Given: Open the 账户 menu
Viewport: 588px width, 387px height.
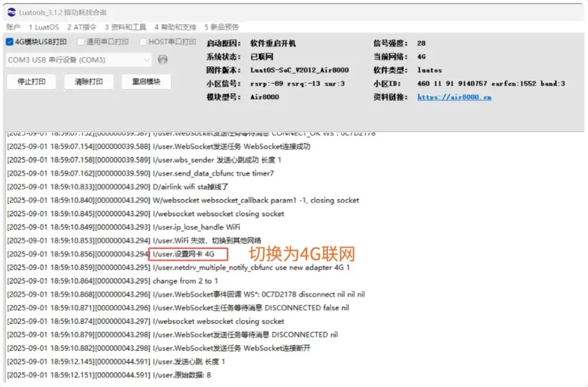Looking at the screenshot, I should click(x=13, y=27).
